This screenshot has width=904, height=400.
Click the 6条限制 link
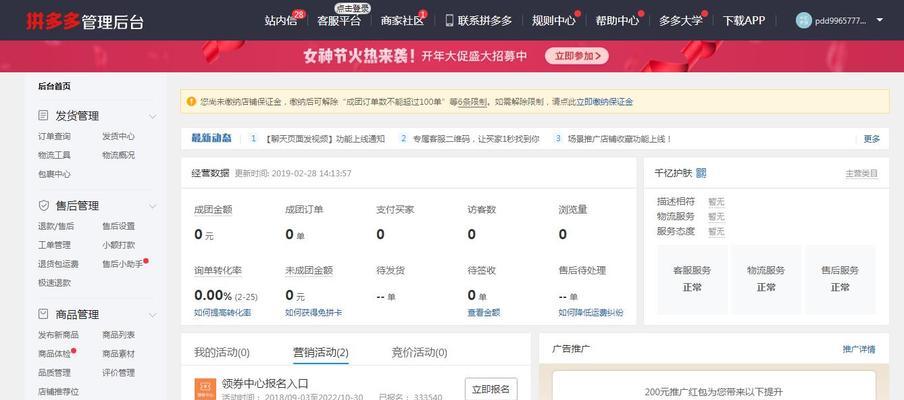point(473,102)
